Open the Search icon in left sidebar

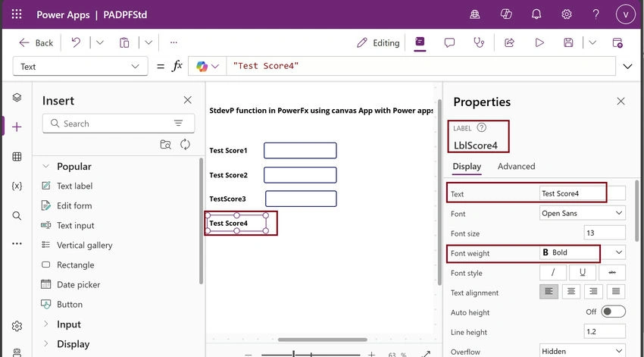[17, 216]
